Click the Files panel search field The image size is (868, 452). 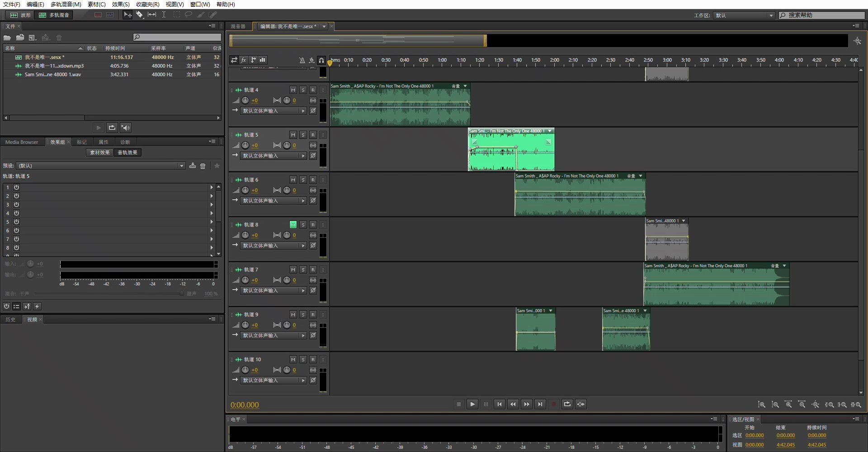[x=177, y=37]
